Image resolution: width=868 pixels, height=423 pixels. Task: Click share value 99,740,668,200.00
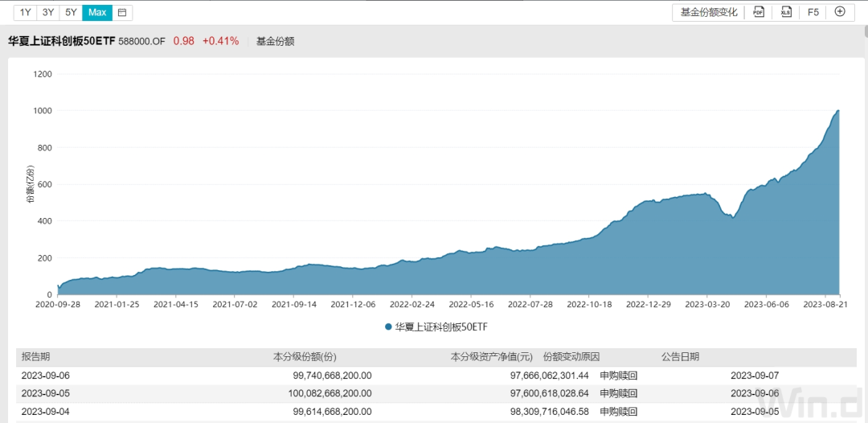332,376
